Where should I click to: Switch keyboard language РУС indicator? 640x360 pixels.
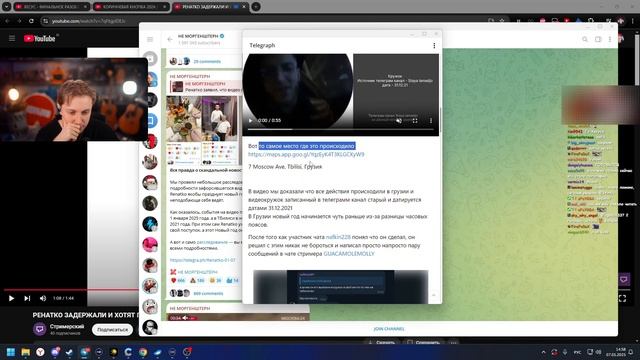pyautogui.click(x=578, y=352)
